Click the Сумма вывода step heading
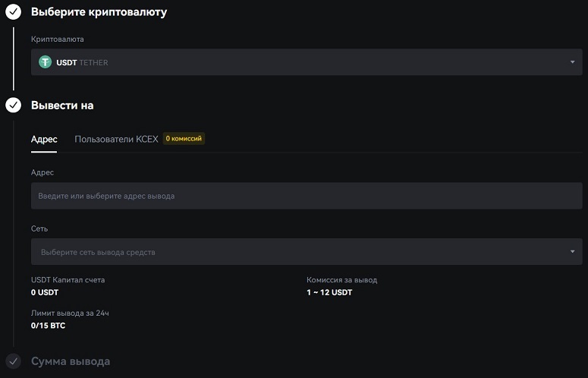Viewport: 588px width, 378px height. [71, 361]
